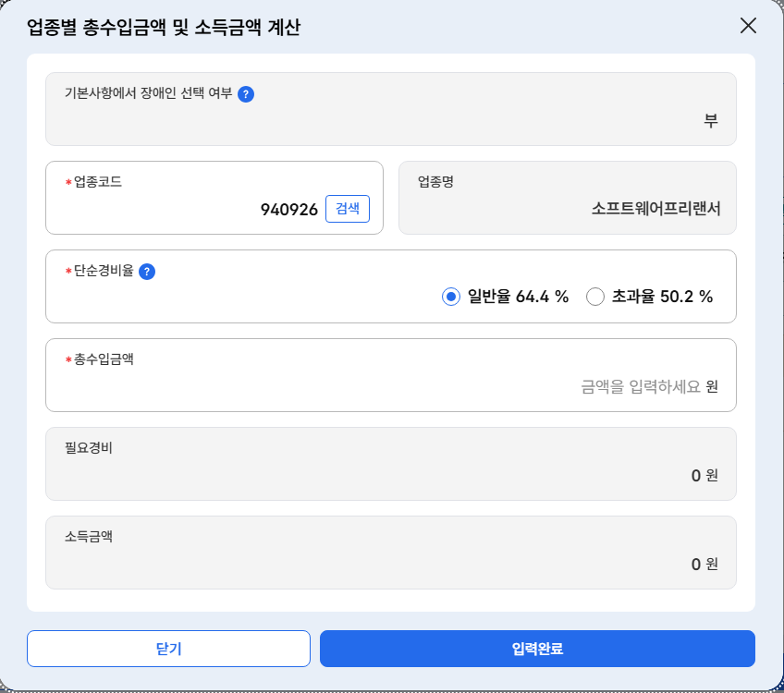
Task: Click the 검색 button for 업종코드
Action: click(x=348, y=208)
